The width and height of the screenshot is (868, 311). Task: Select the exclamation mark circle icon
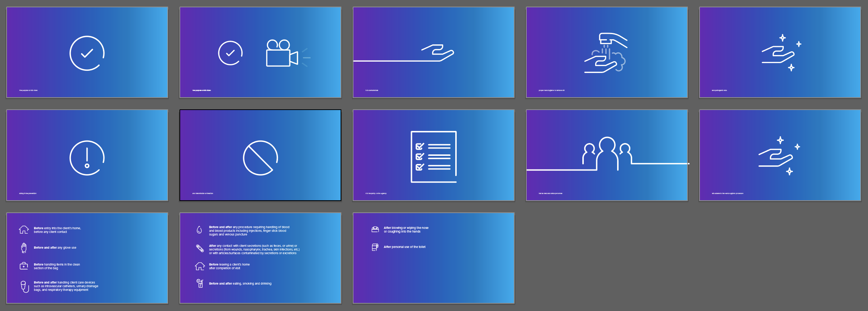click(x=87, y=158)
